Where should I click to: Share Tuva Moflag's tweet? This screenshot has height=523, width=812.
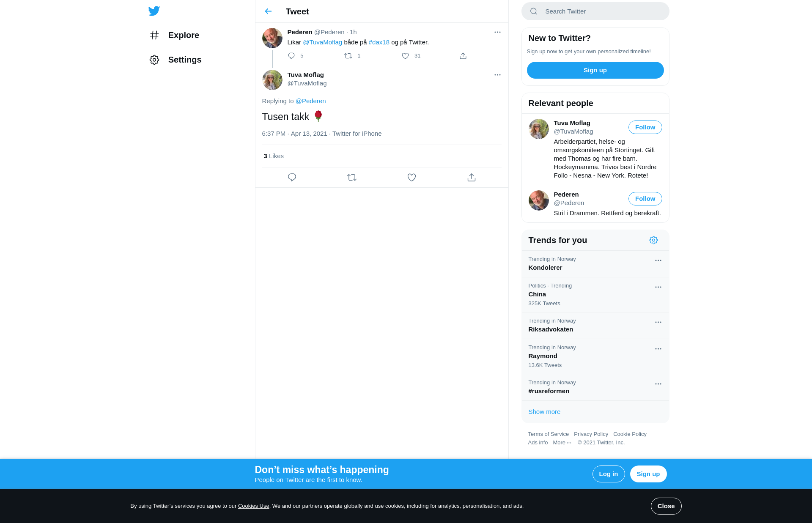(x=472, y=178)
